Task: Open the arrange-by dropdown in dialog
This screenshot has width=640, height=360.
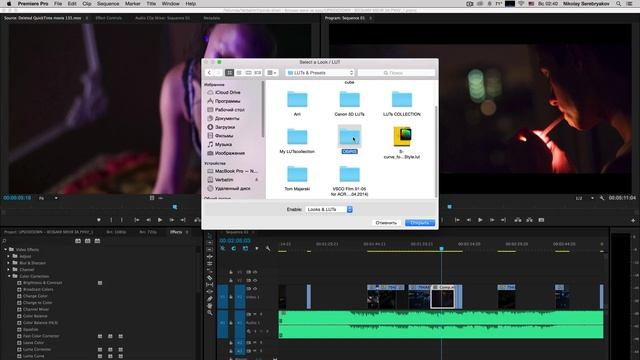Action: coord(271,73)
